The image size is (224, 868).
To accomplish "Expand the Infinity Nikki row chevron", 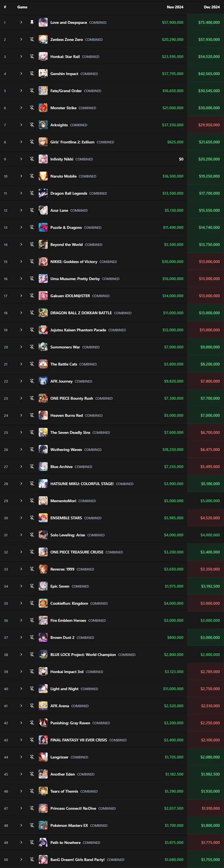I will pos(21,159).
